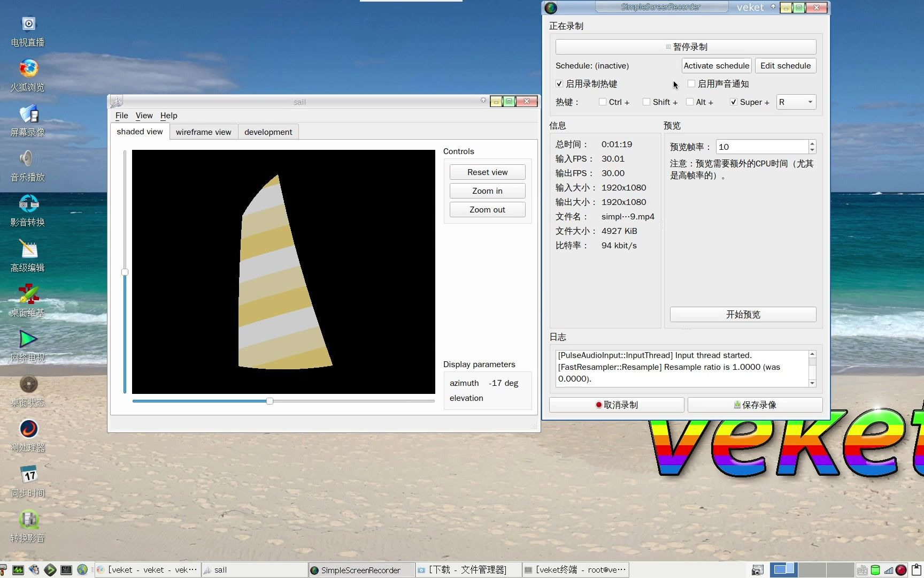
Task: Open the View menu in sail
Action: pos(144,116)
